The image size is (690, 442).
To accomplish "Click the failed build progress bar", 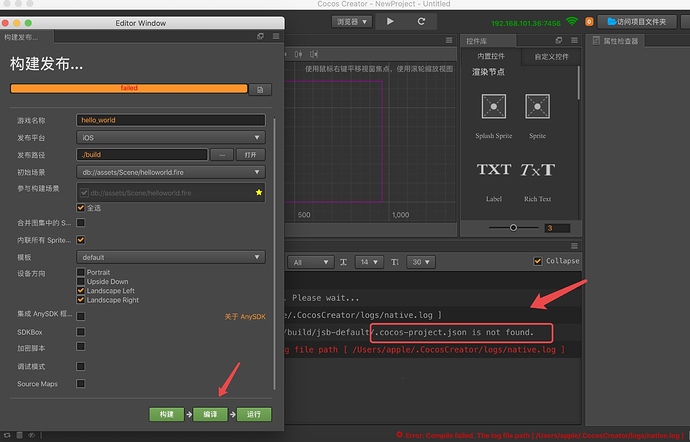I will pyautogui.click(x=129, y=88).
